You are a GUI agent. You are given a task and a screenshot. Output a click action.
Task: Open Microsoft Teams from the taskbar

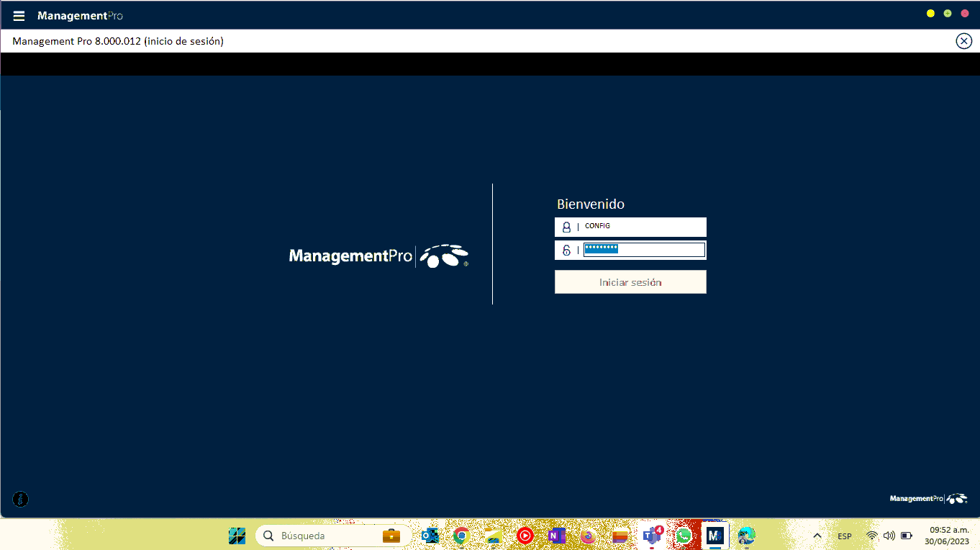coord(652,536)
